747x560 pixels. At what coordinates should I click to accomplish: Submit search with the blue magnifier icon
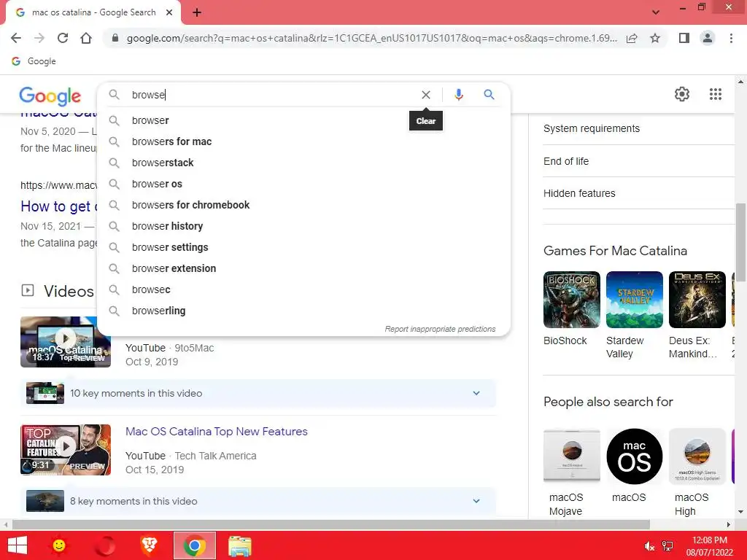pyautogui.click(x=489, y=95)
